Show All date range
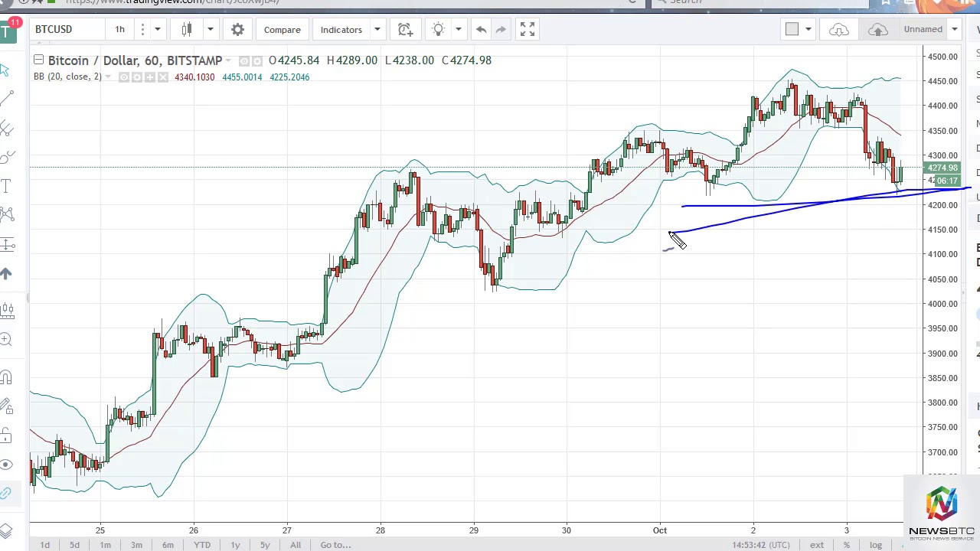This screenshot has height=551, width=980. click(296, 545)
